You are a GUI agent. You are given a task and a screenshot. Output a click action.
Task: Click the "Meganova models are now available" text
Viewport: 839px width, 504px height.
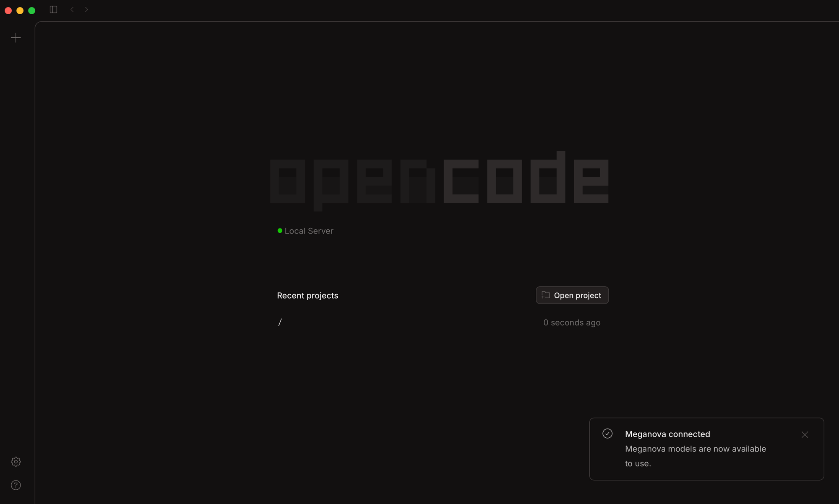pos(695,449)
